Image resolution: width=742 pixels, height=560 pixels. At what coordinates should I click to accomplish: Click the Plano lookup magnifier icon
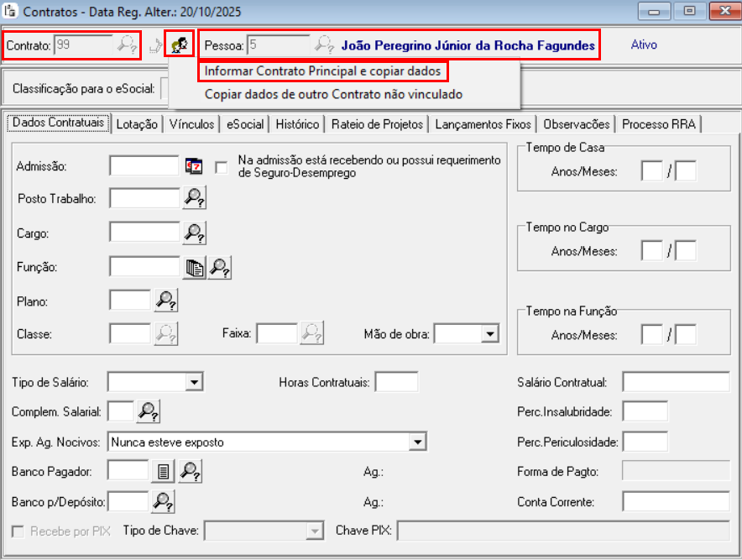coord(165,300)
